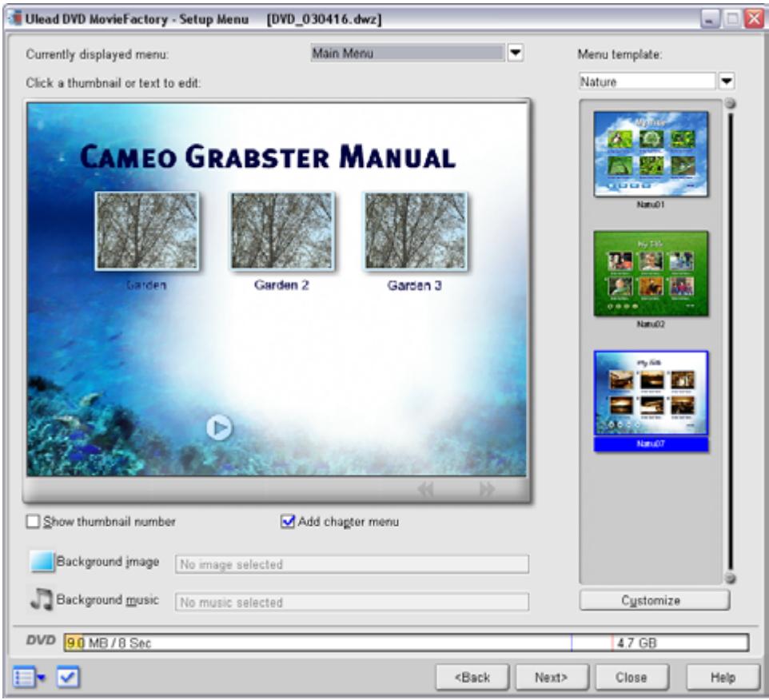The height and width of the screenshot is (700, 769).
Task: Enable Show thumbnail number checkbox
Action: point(33,522)
